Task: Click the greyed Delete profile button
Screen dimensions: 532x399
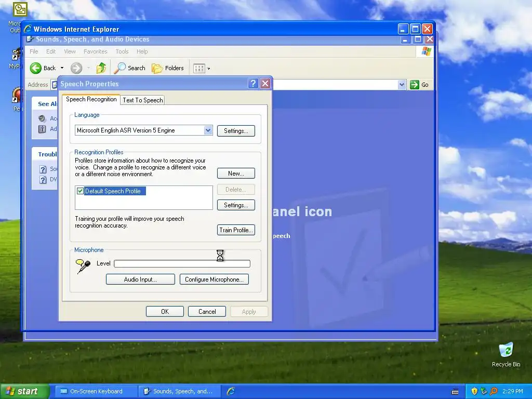Action: (236, 189)
